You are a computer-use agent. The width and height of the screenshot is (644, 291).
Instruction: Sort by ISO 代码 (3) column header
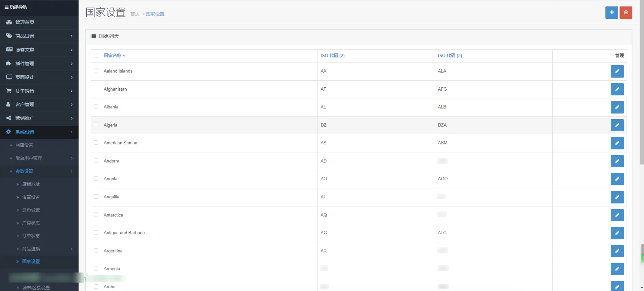pyautogui.click(x=450, y=55)
